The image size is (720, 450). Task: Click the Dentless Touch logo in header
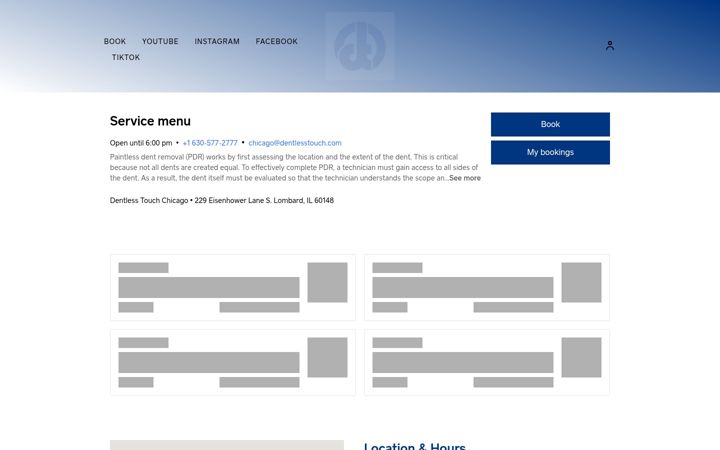(x=360, y=46)
